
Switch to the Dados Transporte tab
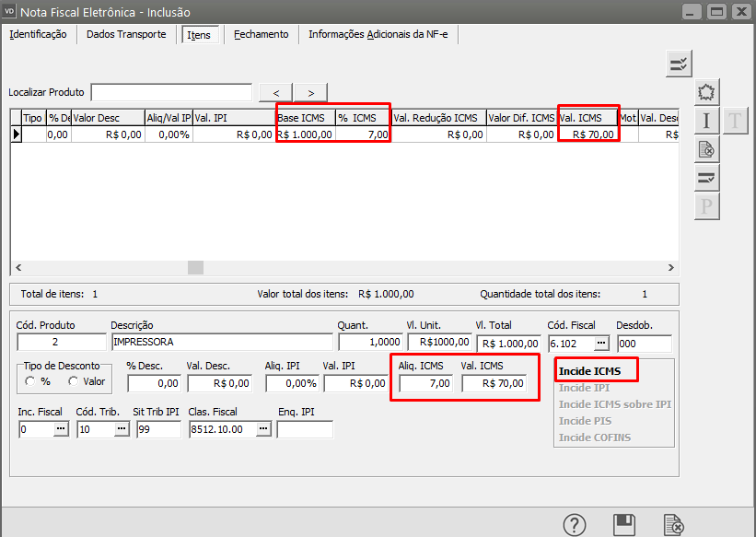pos(126,34)
